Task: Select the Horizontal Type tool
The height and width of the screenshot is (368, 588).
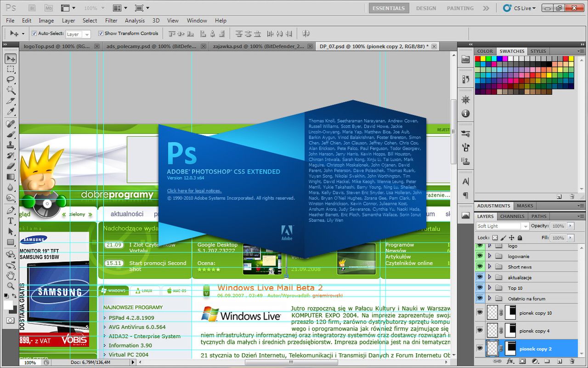Action: point(11,221)
